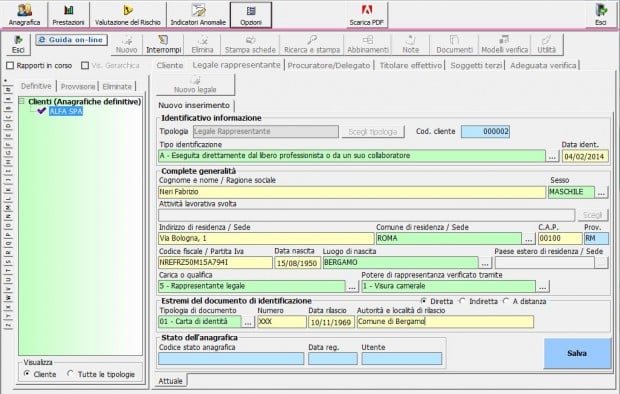The height and width of the screenshot is (394, 620).
Task: Open Carica o qualifica lookup button
Action: coord(352,286)
